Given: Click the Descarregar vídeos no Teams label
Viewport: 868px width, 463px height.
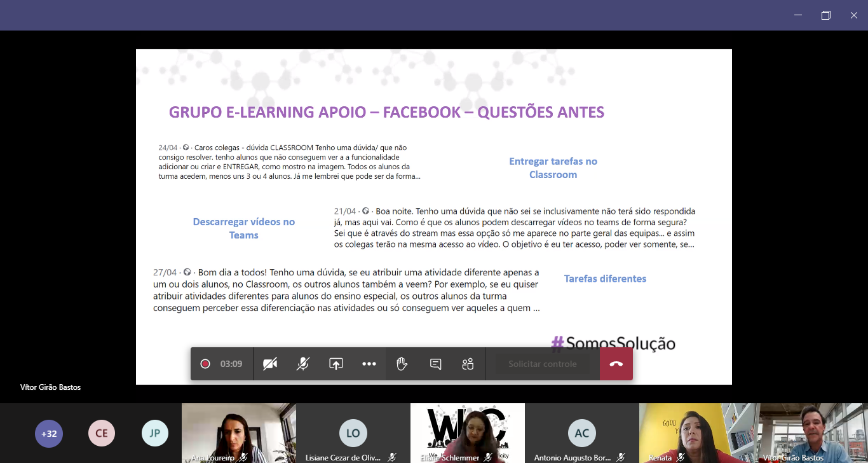Looking at the screenshot, I should 244,228.
